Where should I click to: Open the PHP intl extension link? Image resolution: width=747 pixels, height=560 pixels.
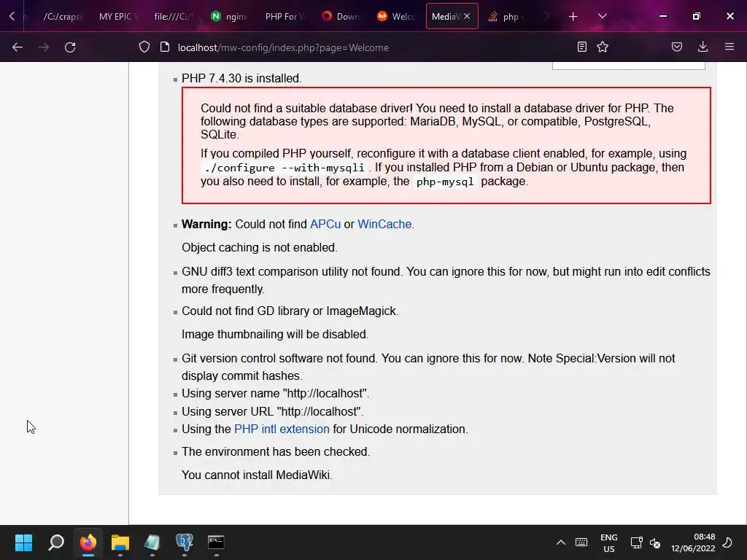point(282,429)
